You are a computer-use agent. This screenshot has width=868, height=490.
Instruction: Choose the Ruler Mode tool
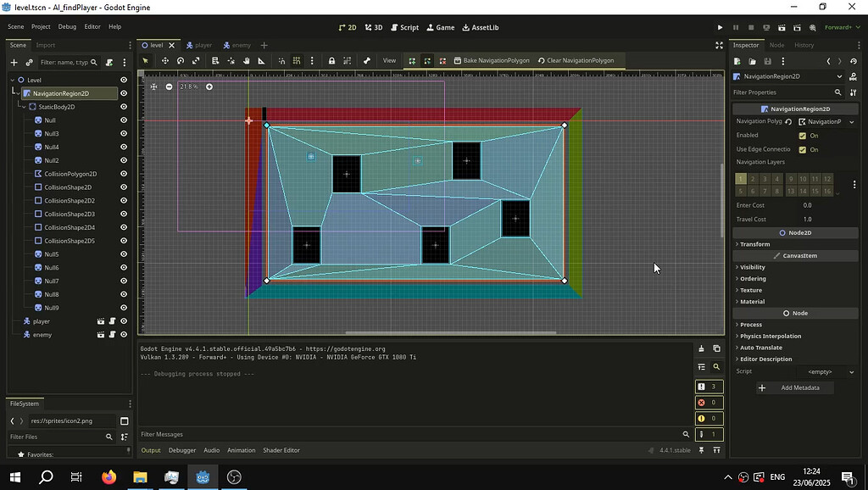click(261, 60)
